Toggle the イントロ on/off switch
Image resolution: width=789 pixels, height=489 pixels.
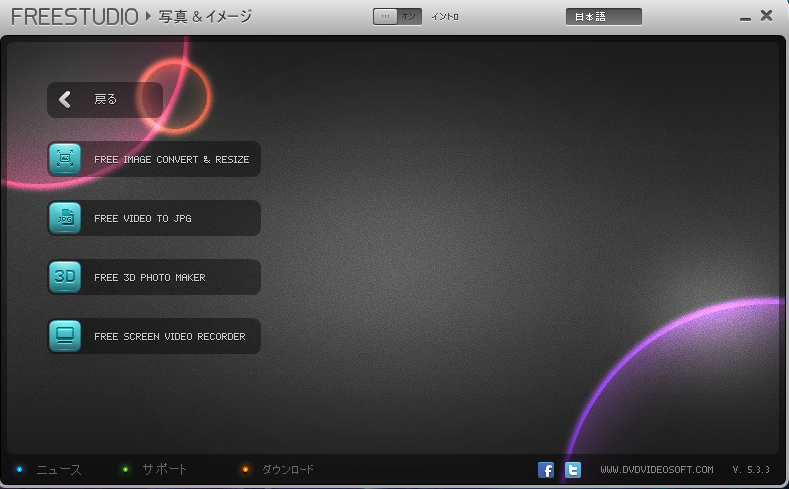click(x=397, y=17)
